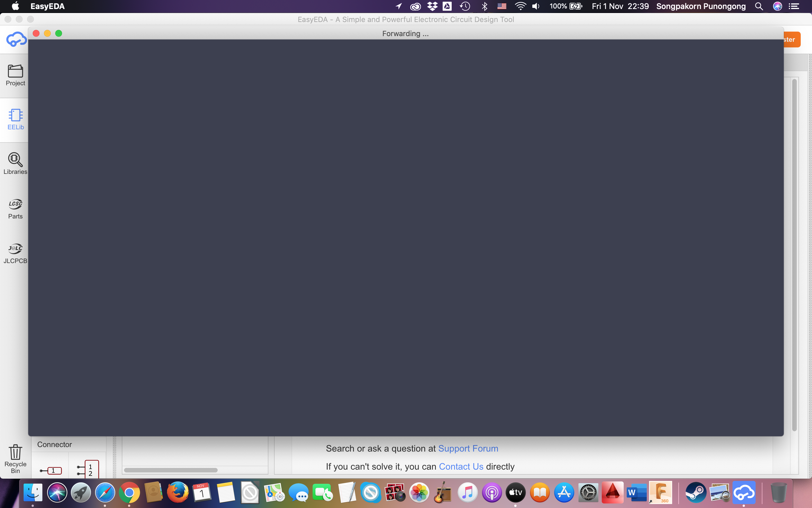Open Notification Center
Image resolution: width=812 pixels, height=508 pixels.
click(794, 6)
